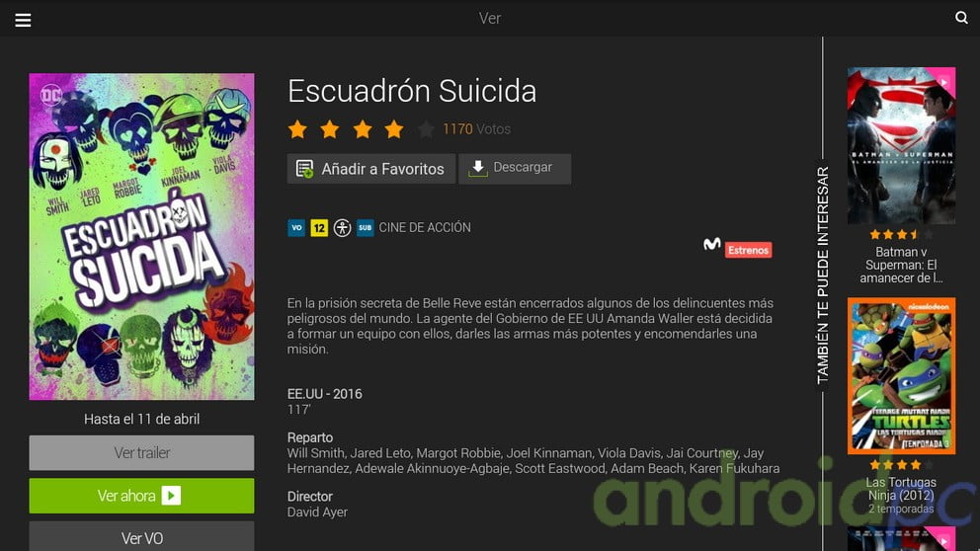The image size is (980, 551).
Task: Click the download arrow icon
Action: coord(478,168)
